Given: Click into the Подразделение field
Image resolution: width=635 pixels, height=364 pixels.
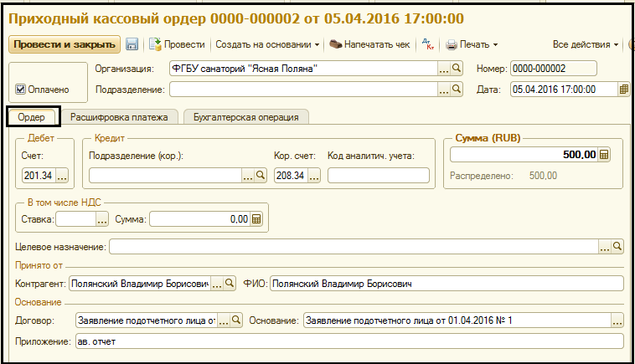Looking at the screenshot, I should (x=304, y=90).
